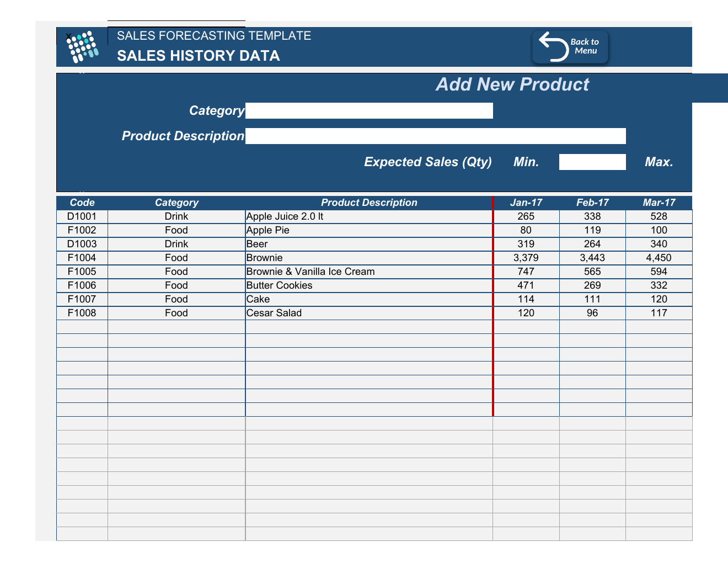
Task: Select code cell F1005
Action: pos(82,272)
